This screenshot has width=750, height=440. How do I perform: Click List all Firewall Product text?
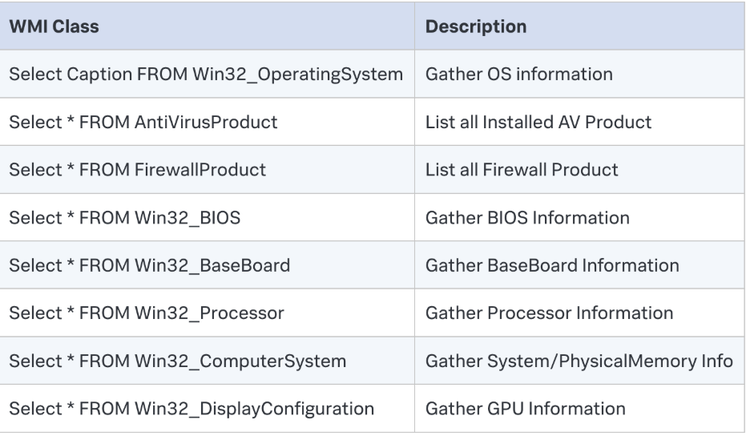(x=521, y=170)
